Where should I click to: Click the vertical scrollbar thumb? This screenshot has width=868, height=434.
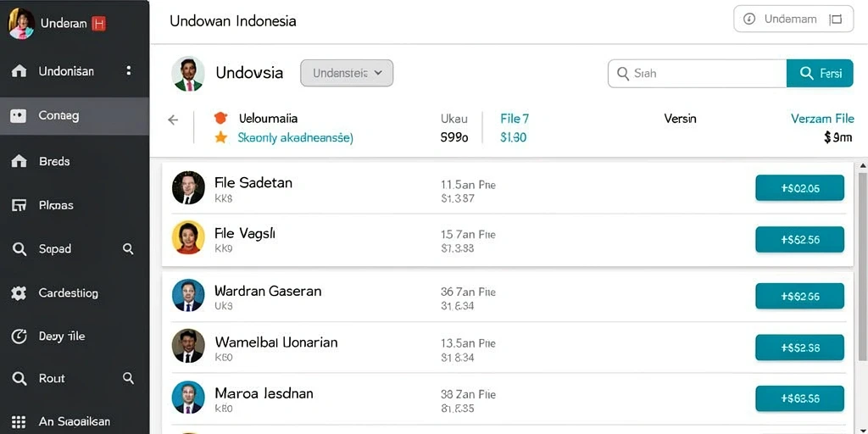(x=862, y=265)
